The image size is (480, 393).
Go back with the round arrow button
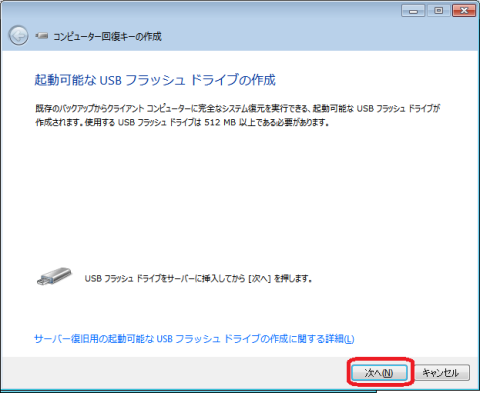pyautogui.click(x=18, y=35)
